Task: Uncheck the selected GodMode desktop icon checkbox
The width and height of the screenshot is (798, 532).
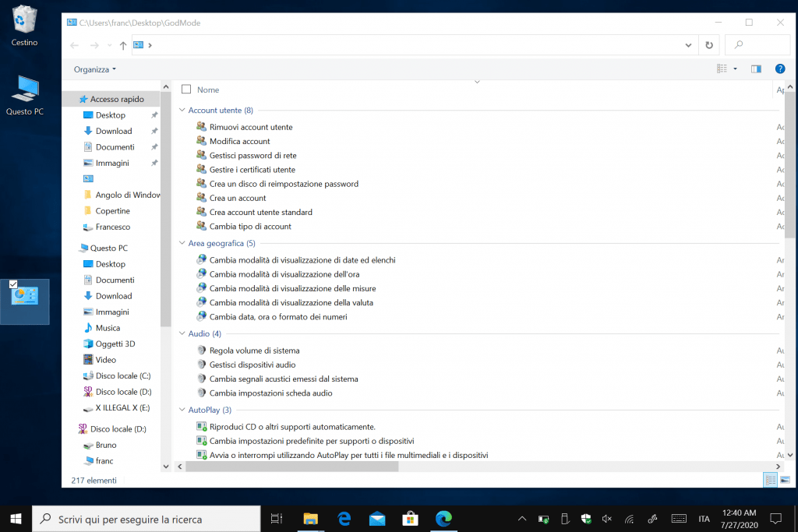Action: click(13, 284)
